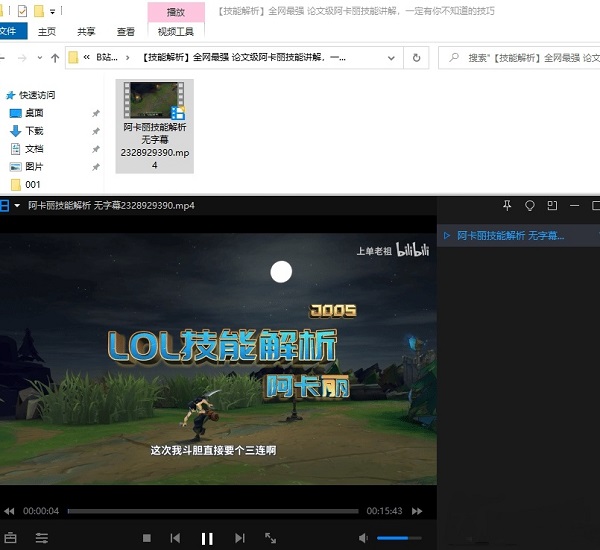
Task: Open the recent locations dropdown arrow
Action: coord(40,58)
